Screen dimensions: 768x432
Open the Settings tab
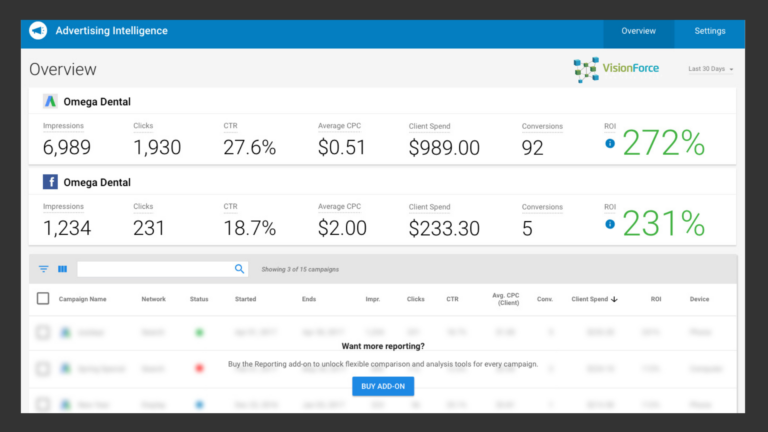pyautogui.click(x=710, y=31)
